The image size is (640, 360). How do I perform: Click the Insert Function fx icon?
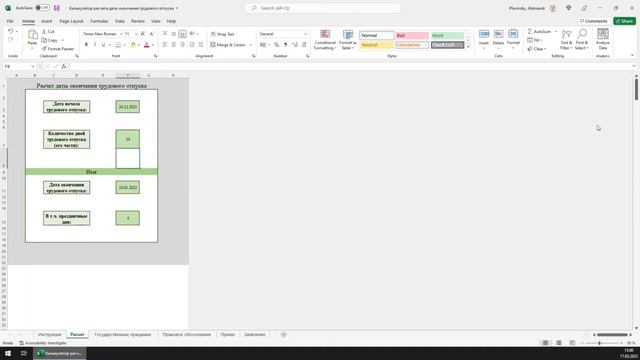(64, 67)
